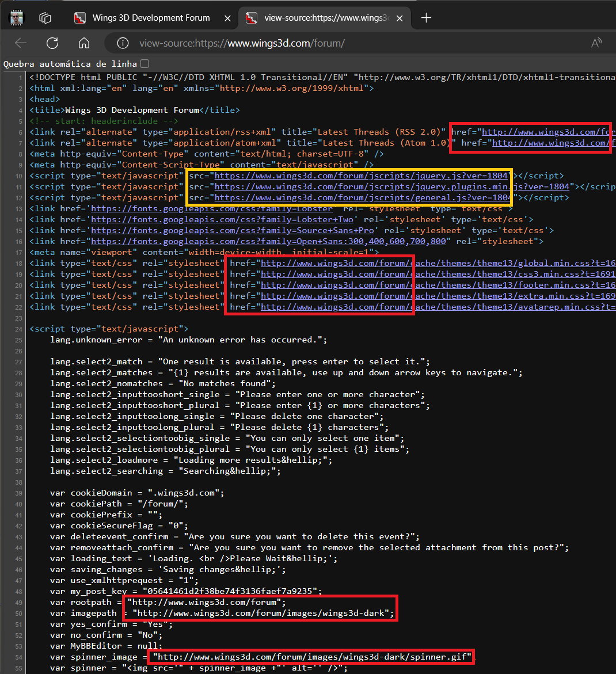Open footer.min.css stylesheet link
Viewport: 616px width, 674px height.
438,285
